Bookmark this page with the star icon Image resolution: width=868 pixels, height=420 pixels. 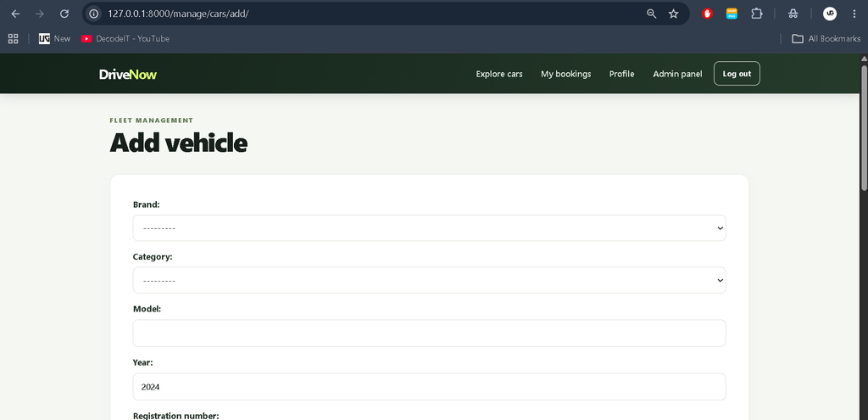[673, 14]
